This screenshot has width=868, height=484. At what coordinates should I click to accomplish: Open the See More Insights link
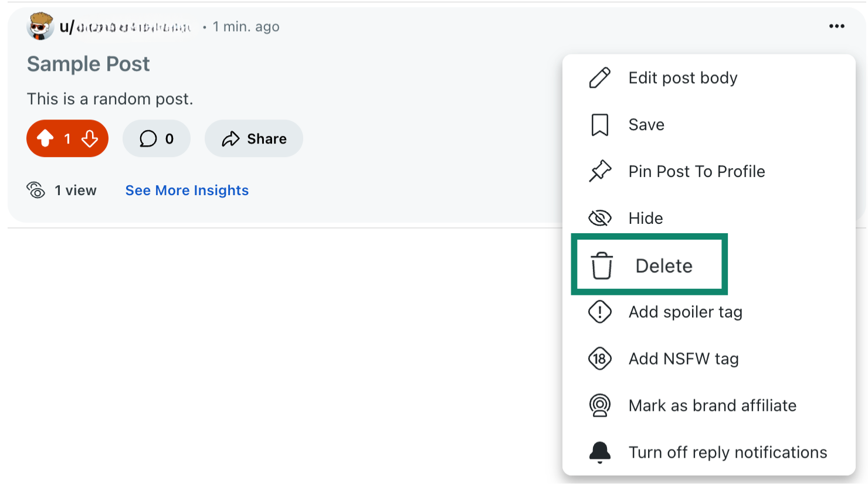[187, 190]
